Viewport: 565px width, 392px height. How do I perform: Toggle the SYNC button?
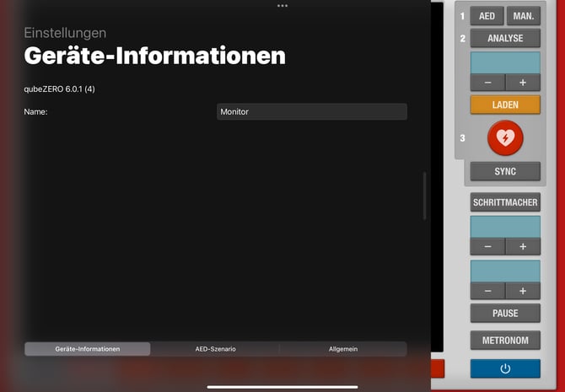pyautogui.click(x=505, y=171)
